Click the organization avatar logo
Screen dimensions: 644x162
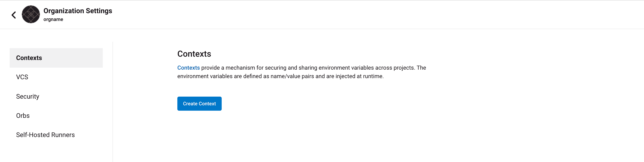pos(31,15)
